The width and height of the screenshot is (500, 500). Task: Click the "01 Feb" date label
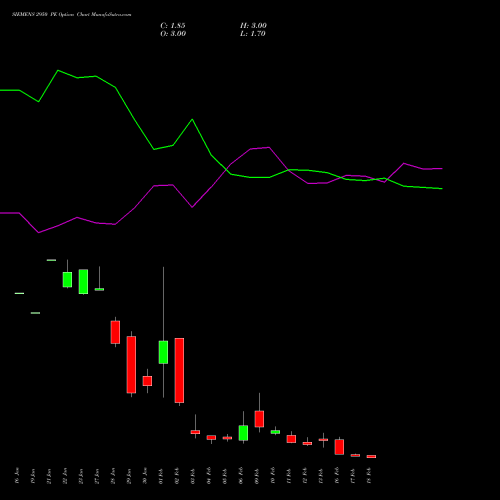pyautogui.click(x=161, y=476)
